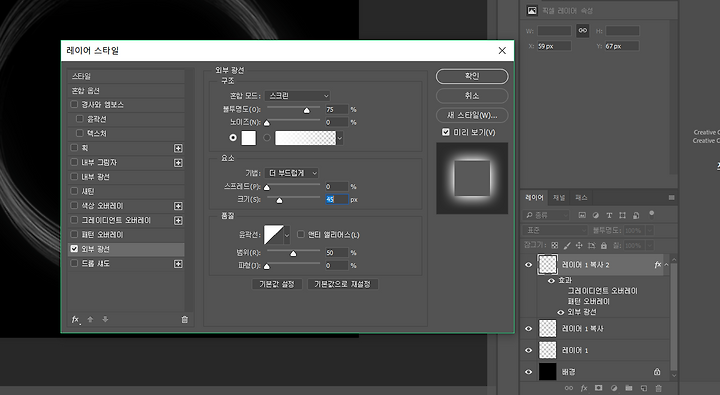Select the 배경 layer thumbnail

coord(547,372)
